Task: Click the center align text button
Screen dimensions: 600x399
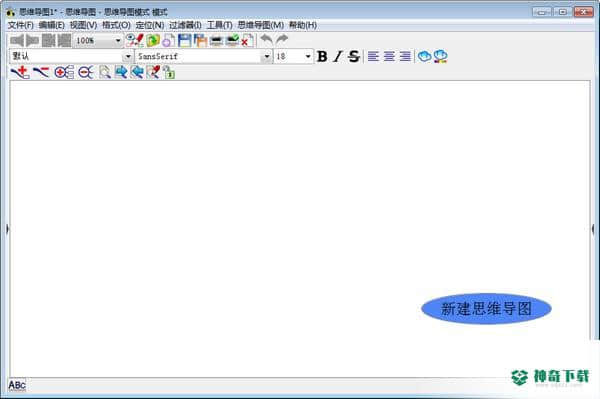Action: 389,56
